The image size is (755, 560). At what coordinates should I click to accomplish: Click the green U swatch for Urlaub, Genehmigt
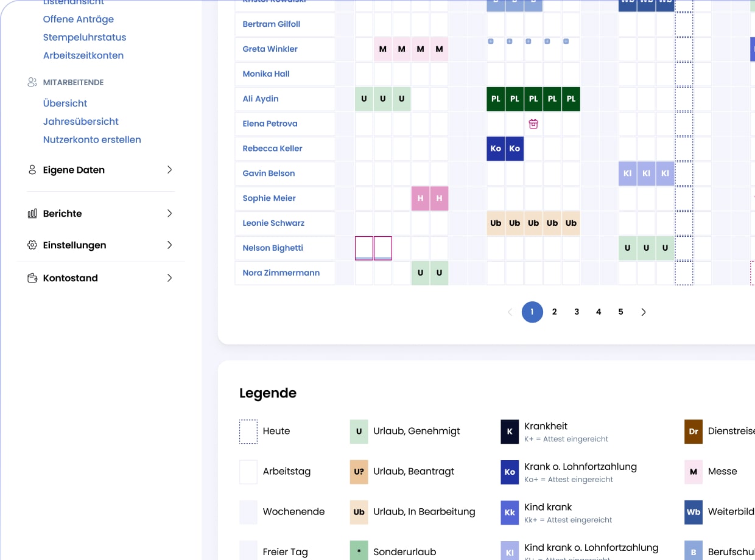(359, 431)
